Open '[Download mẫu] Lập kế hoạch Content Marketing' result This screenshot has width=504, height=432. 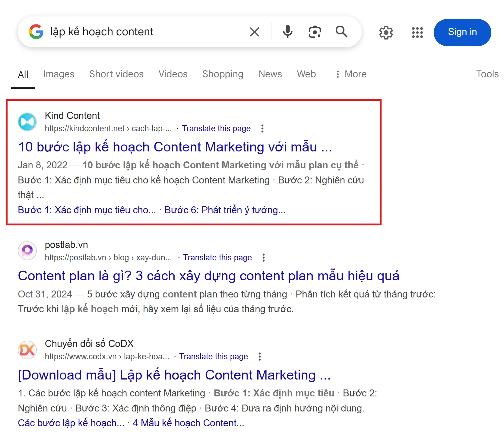click(x=174, y=375)
